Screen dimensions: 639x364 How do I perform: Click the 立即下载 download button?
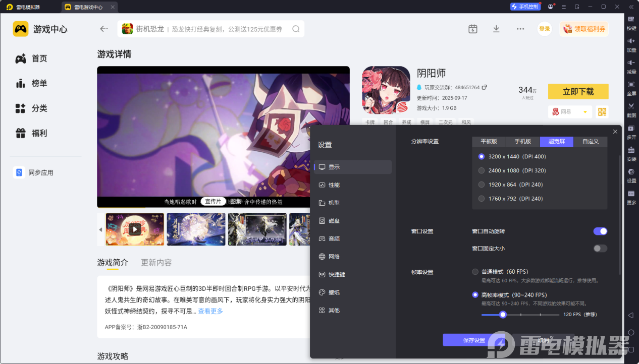[578, 91]
